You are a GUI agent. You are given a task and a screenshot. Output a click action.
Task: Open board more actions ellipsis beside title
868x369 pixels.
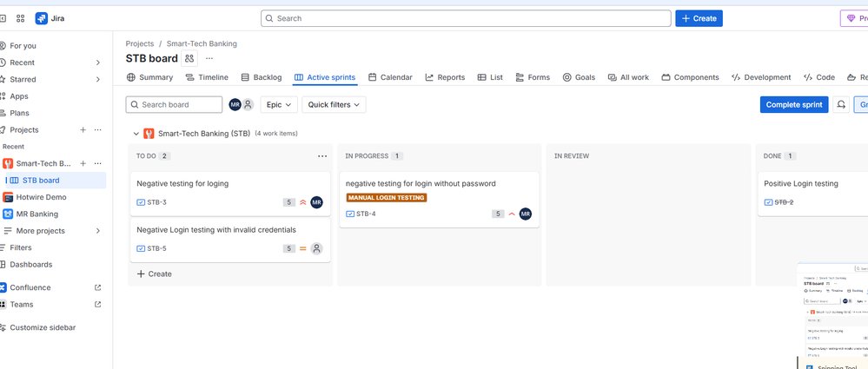click(x=209, y=59)
